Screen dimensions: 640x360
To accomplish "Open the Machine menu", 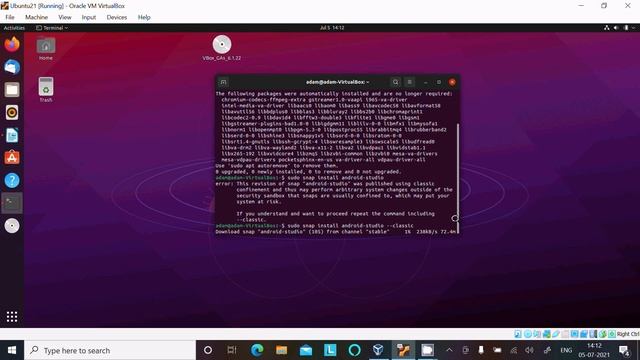I will (x=36, y=17).
